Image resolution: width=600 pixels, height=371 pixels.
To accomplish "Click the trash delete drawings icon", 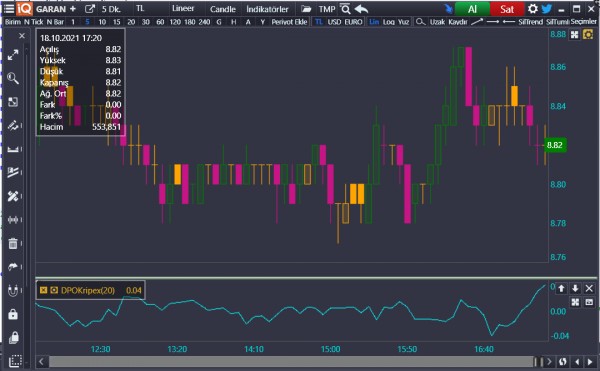I will point(13,243).
